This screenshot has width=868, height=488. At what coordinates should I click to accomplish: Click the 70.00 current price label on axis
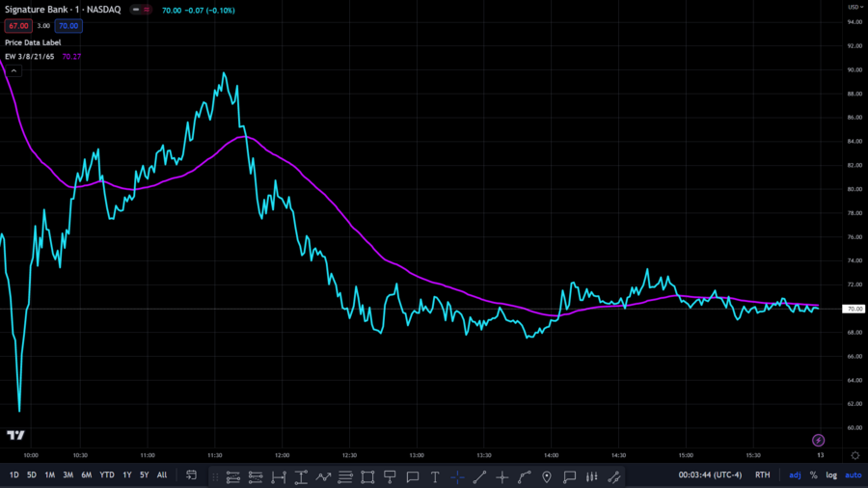[x=854, y=309]
